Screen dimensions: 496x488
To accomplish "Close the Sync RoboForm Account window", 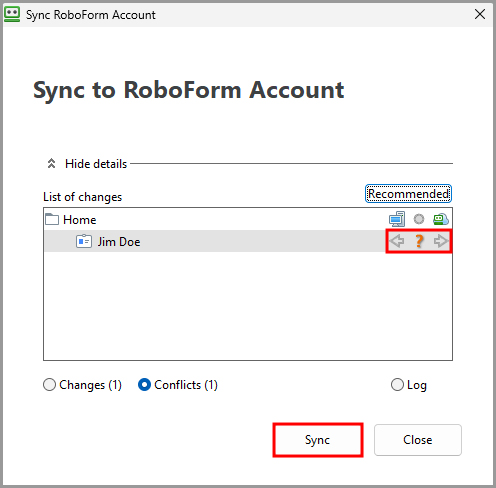I will [x=480, y=14].
